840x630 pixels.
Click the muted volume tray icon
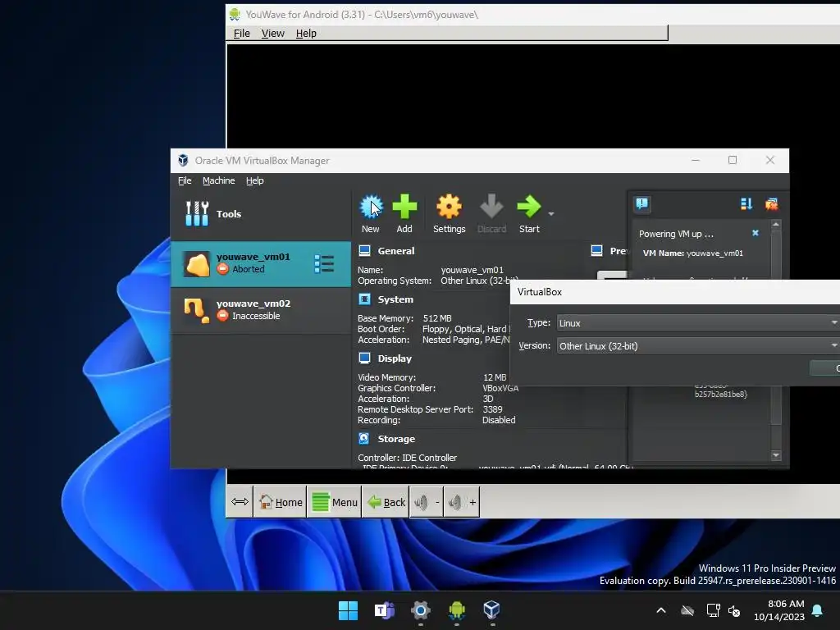734,610
